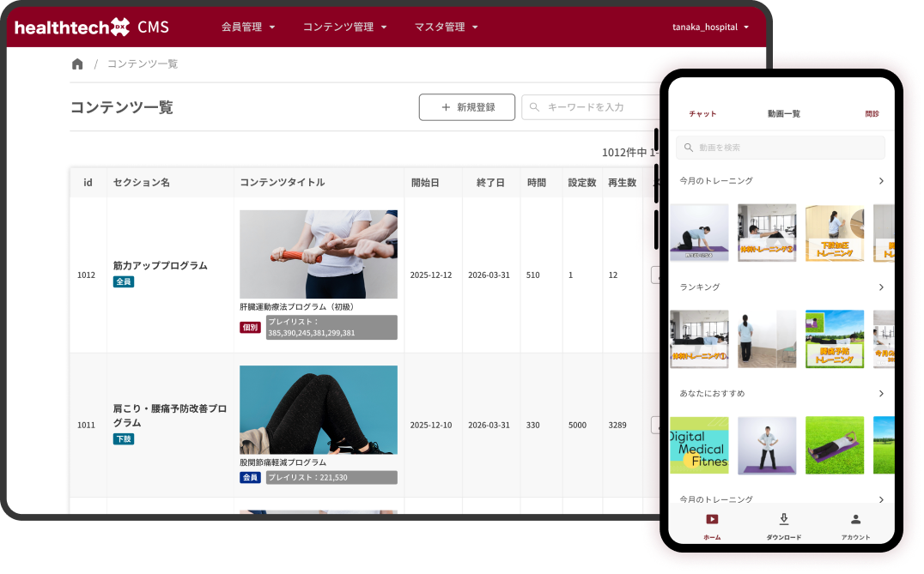Click the search magnifier icon in keyword field
Image resolution: width=924 pixels, height=574 pixels.
coord(534,107)
